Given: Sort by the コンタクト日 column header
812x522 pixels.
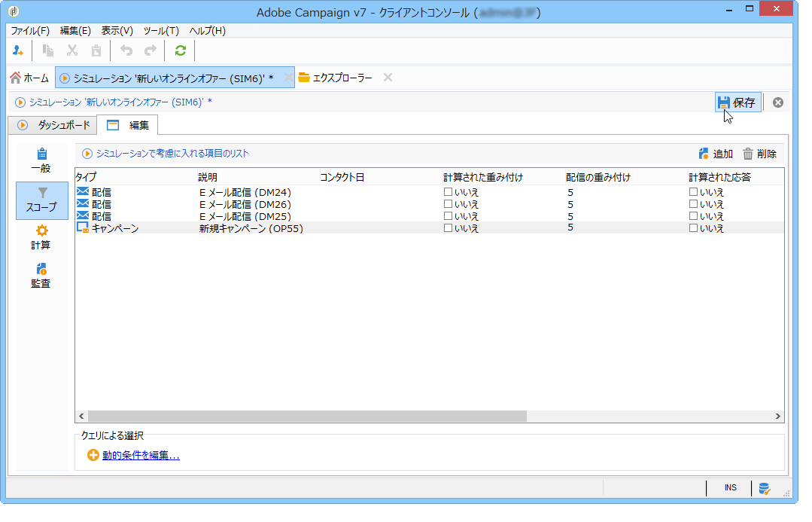Looking at the screenshot, I should [x=381, y=177].
